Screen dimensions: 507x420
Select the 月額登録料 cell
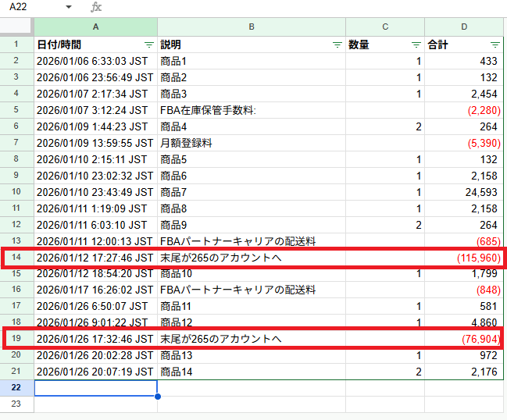pyautogui.click(x=252, y=143)
